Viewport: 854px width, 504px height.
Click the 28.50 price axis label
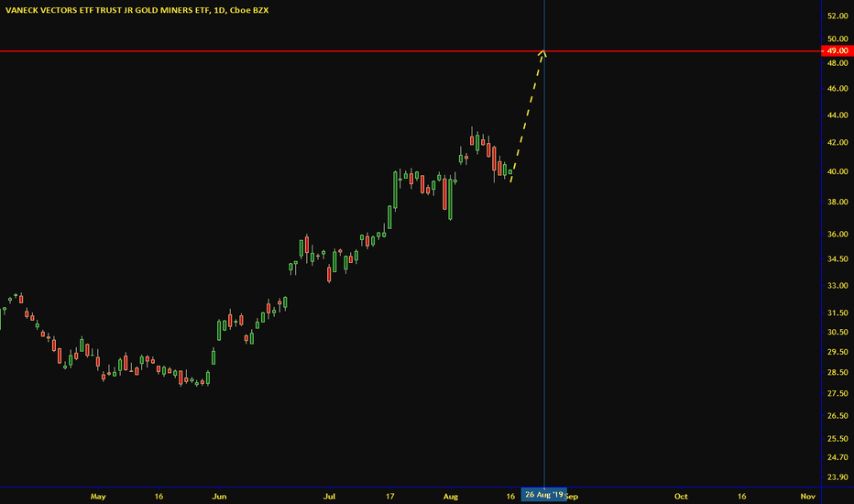click(x=838, y=372)
